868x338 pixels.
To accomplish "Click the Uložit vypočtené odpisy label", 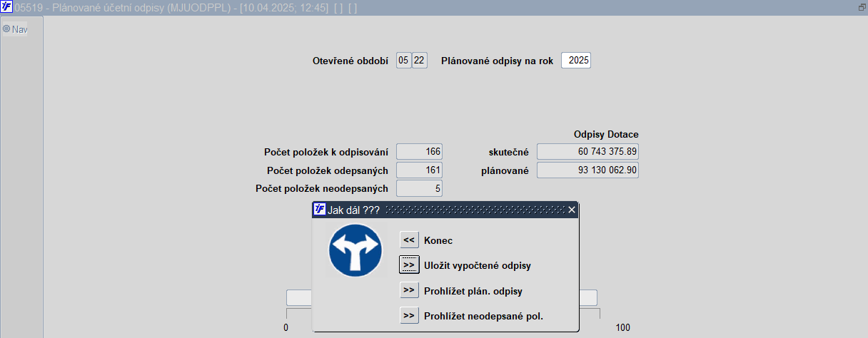I will point(478,265).
